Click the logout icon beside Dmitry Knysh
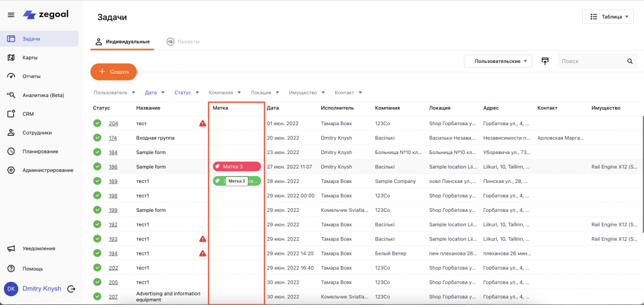 pyautogui.click(x=71, y=289)
